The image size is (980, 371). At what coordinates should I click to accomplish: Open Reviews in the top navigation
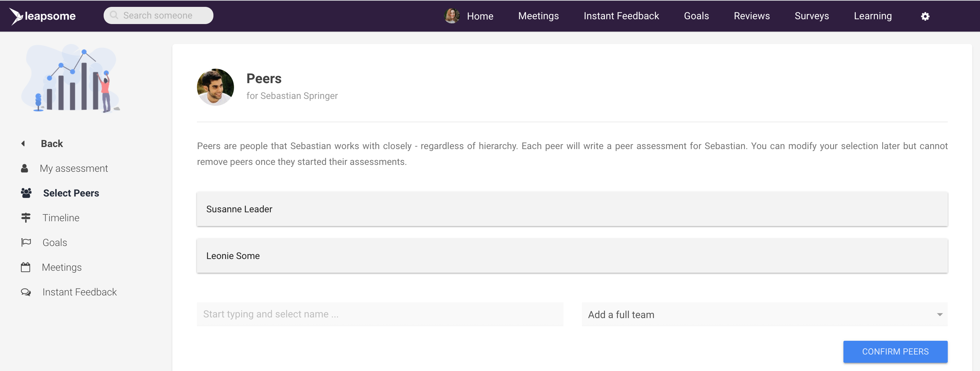point(751,16)
